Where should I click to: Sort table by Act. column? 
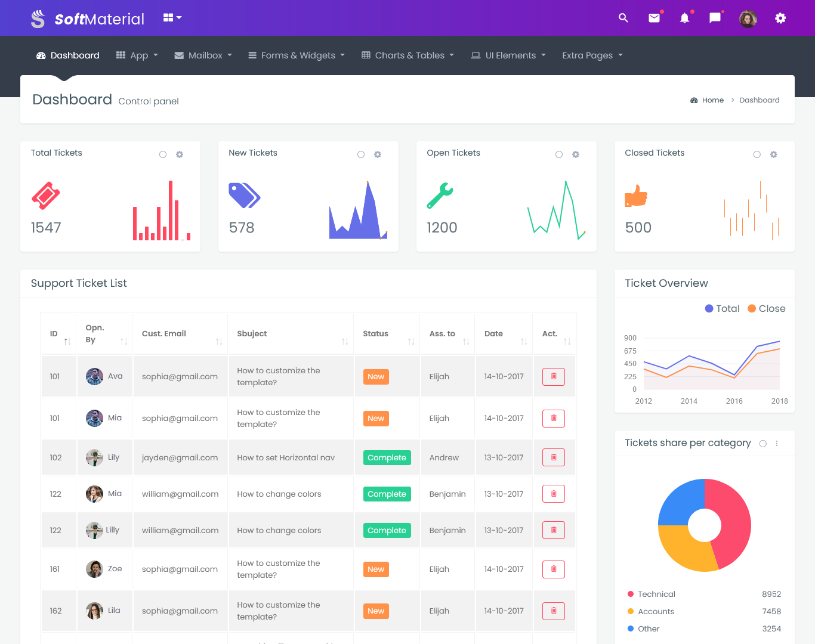click(555, 334)
